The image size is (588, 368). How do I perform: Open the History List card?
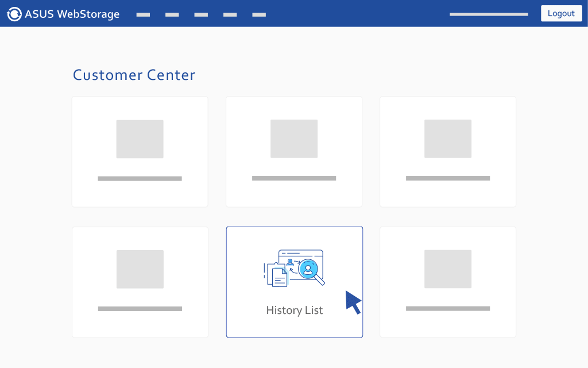[295, 282]
